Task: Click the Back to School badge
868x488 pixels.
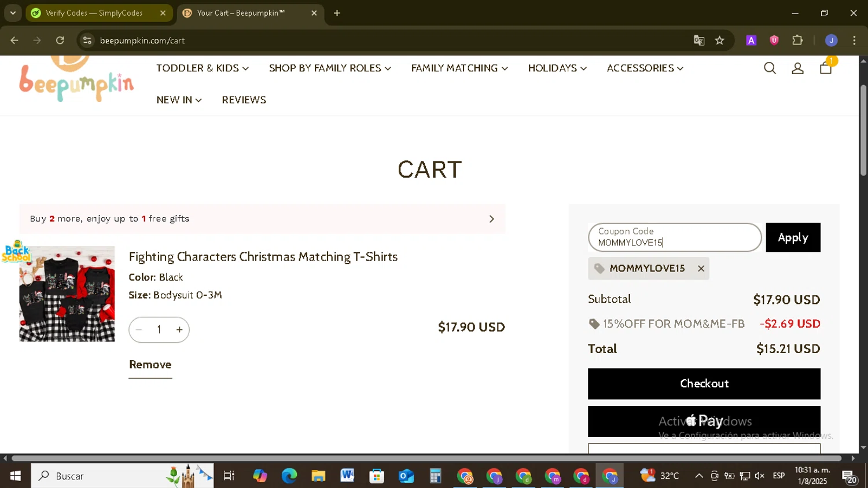Action: [x=16, y=252]
